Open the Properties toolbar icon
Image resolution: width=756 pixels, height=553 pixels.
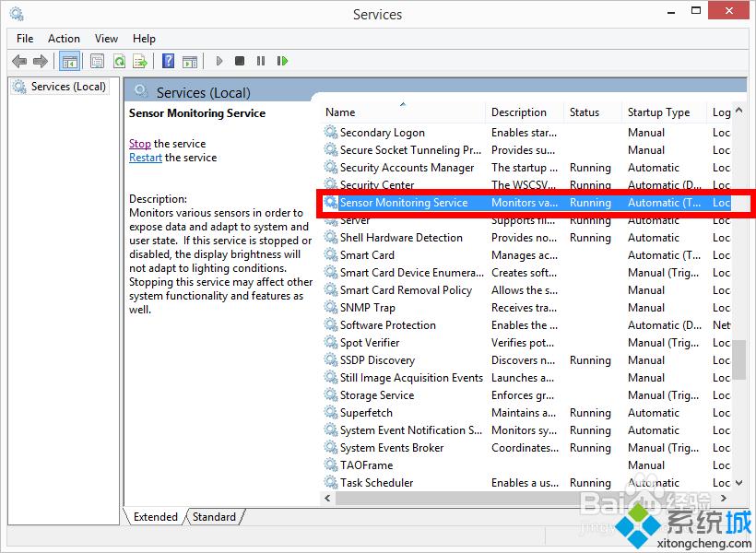97,61
